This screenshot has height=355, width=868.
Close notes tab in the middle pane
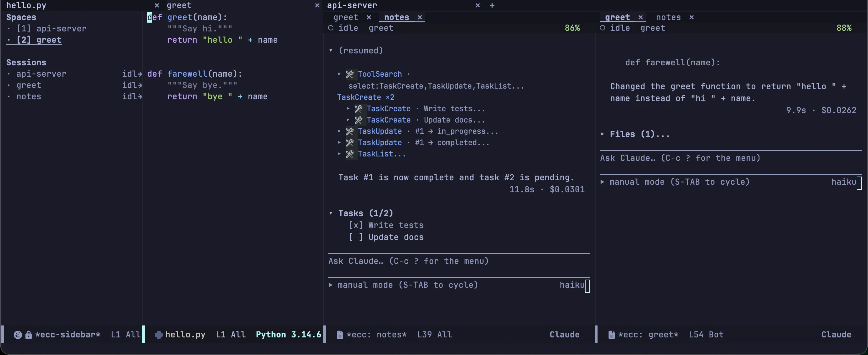point(420,17)
